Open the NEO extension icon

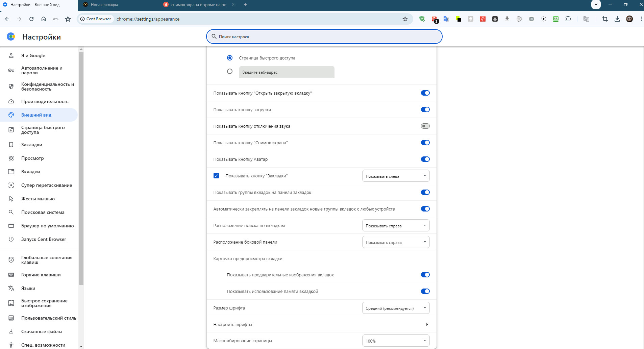pos(531,19)
